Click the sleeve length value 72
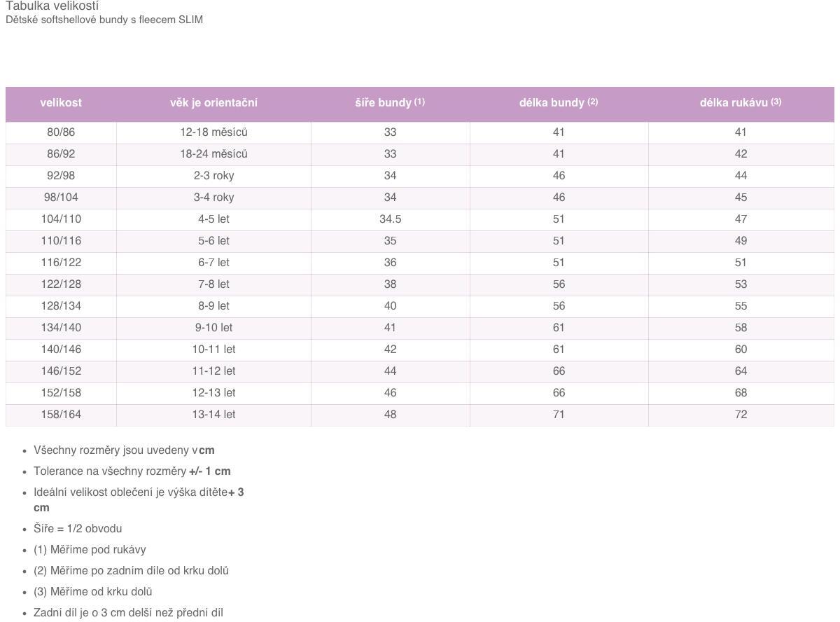840x622 pixels. pyautogui.click(x=741, y=415)
